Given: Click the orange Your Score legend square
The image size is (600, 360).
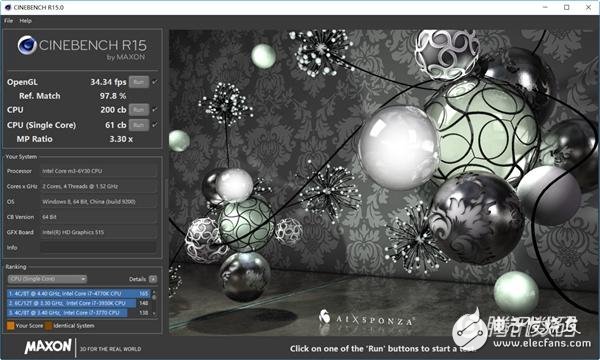Looking at the screenshot, I should [x=11, y=326].
